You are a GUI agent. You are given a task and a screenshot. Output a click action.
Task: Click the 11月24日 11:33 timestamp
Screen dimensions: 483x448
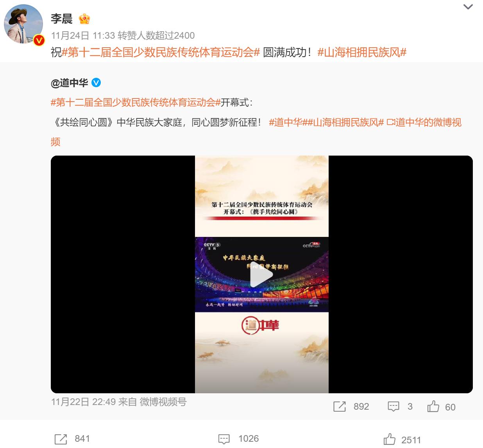(83, 36)
